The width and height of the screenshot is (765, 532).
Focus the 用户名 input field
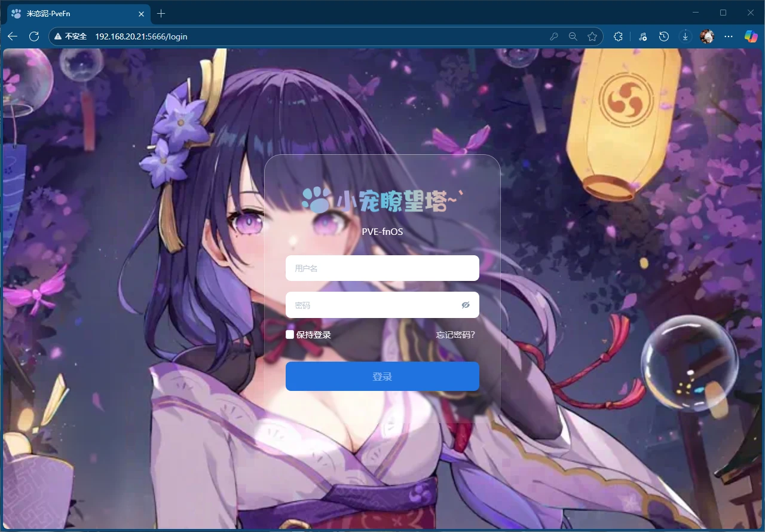point(382,268)
